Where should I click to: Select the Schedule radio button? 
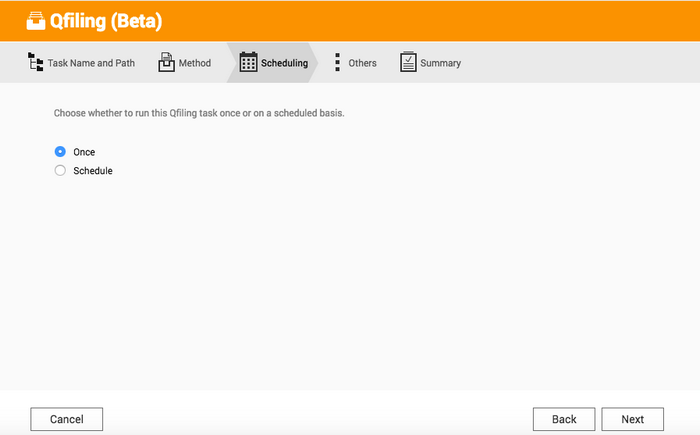pos(60,171)
